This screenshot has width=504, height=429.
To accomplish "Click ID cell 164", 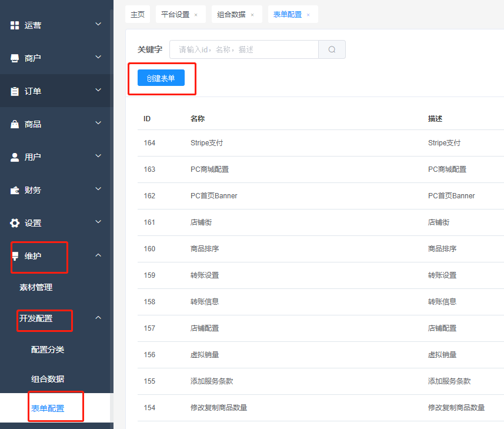I will (149, 143).
